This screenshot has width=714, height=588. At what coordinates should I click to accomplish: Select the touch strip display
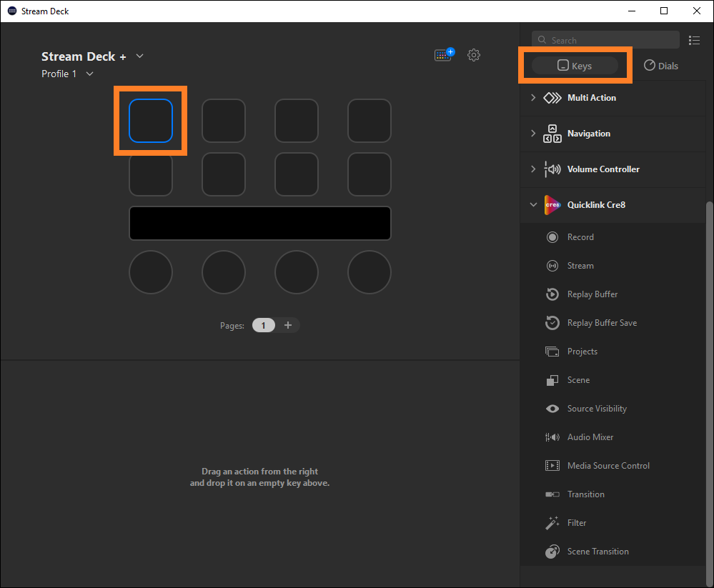(260, 223)
